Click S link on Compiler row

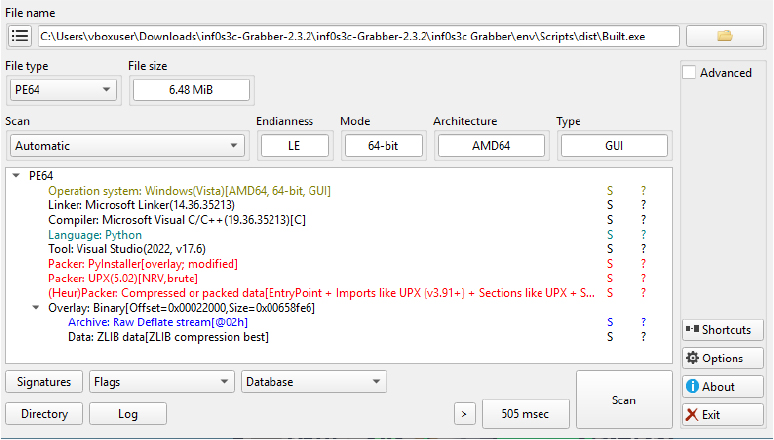coord(610,220)
